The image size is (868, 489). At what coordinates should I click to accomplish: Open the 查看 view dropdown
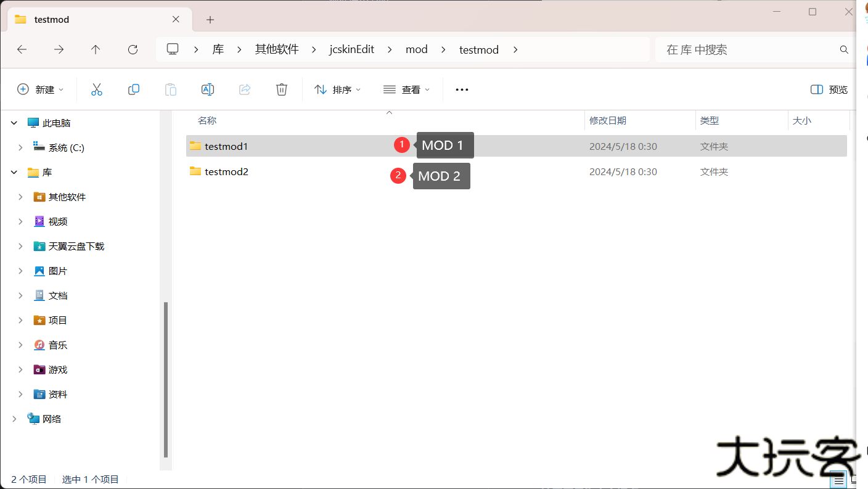pos(406,89)
